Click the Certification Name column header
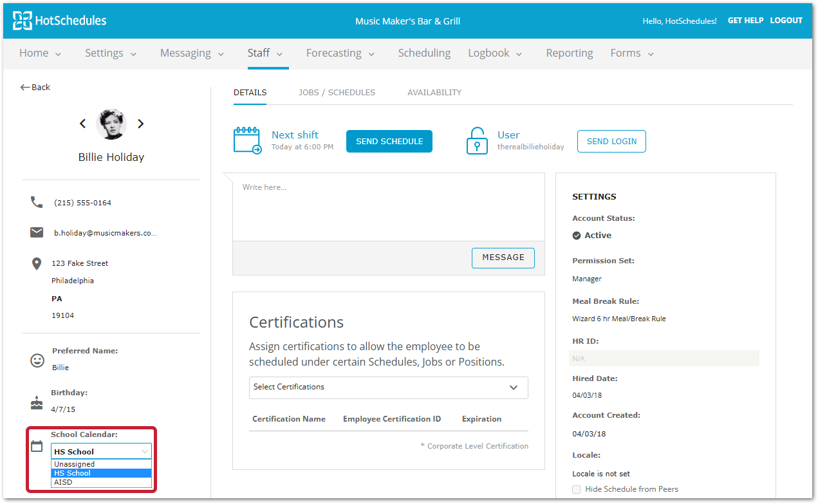The image size is (818, 504). click(x=289, y=419)
